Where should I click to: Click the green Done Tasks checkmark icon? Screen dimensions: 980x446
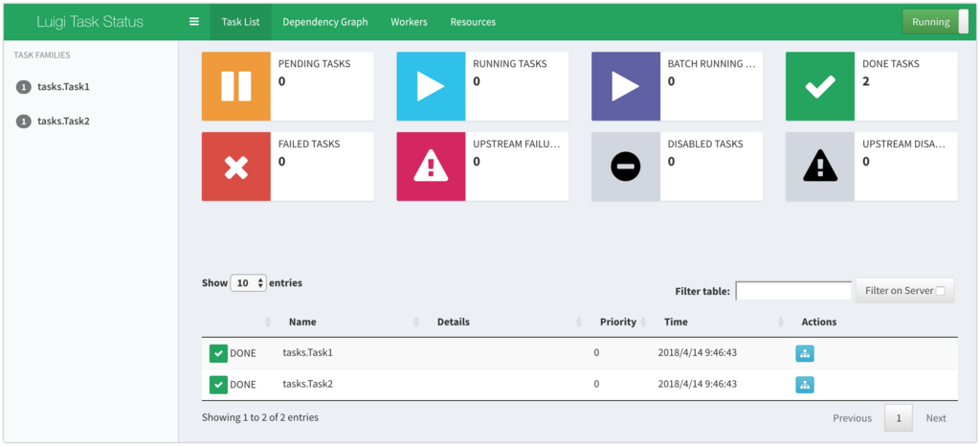tap(820, 86)
